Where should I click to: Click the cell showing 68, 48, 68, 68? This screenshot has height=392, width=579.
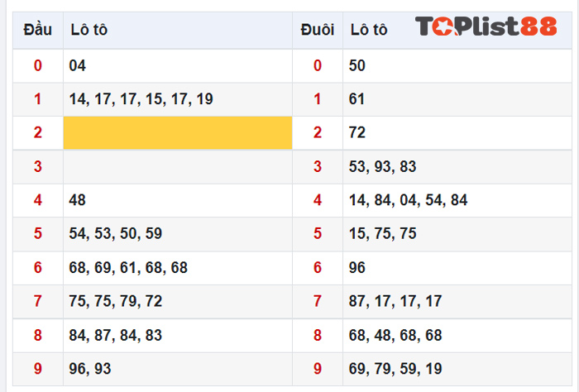(395, 335)
